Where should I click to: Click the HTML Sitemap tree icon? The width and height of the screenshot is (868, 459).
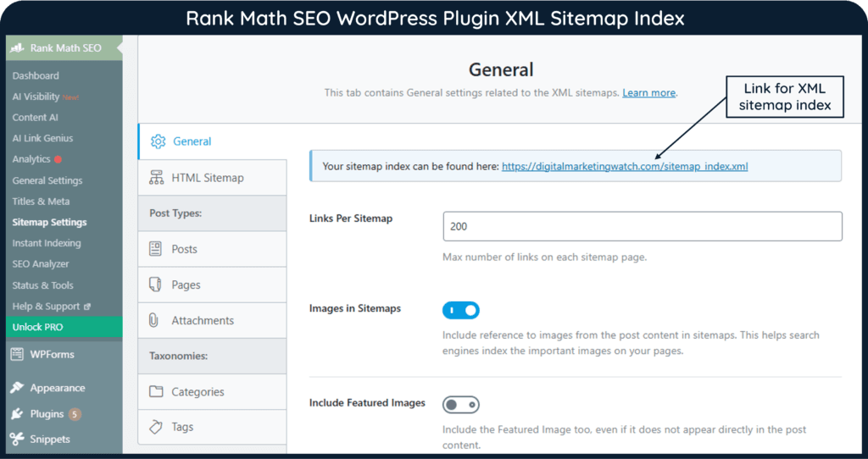(156, 178)
